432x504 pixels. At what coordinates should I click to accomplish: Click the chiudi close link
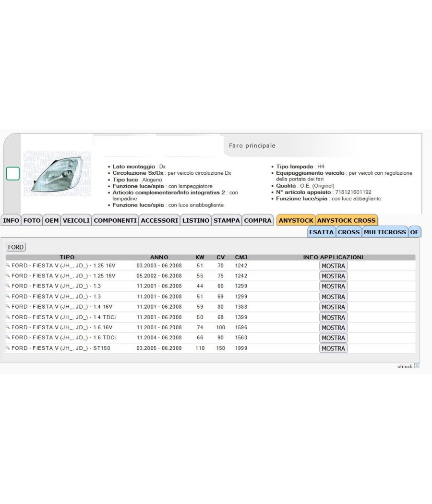pyautogui.click(x=405, y=366)
